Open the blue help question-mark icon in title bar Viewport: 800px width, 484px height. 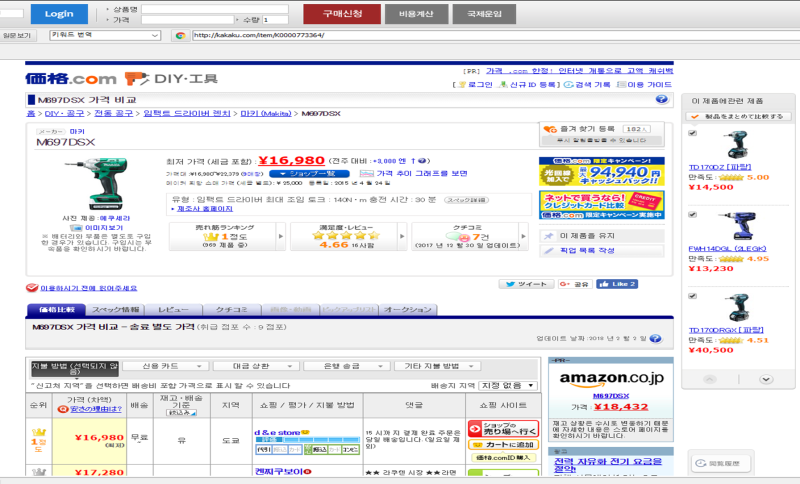point(661,99)
